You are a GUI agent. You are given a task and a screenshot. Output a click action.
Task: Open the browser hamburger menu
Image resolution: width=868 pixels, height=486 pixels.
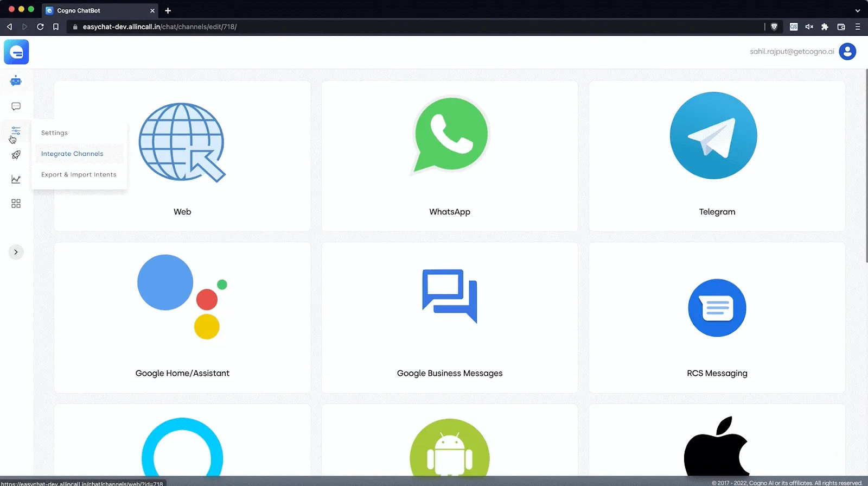[x=858, y=27]
